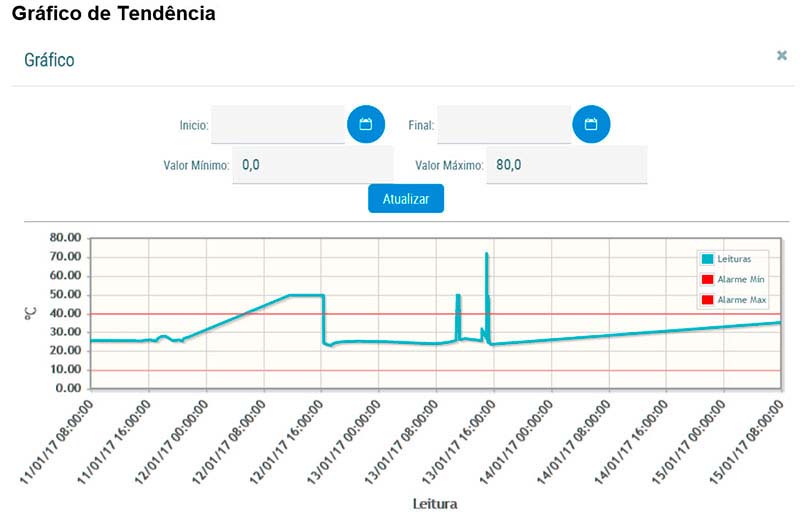
Task: Click the teal Leituras legend swatch
Action: [707, 259]
